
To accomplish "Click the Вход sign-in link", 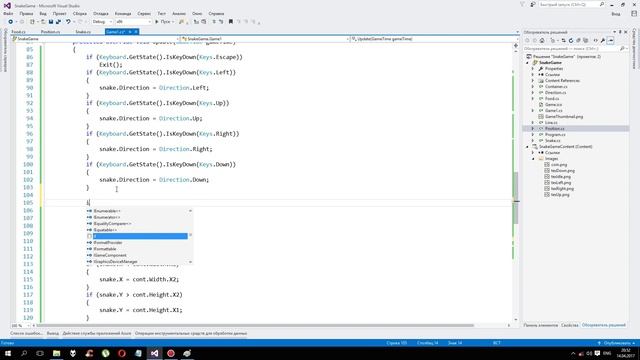I will click(x=616, y=14).
